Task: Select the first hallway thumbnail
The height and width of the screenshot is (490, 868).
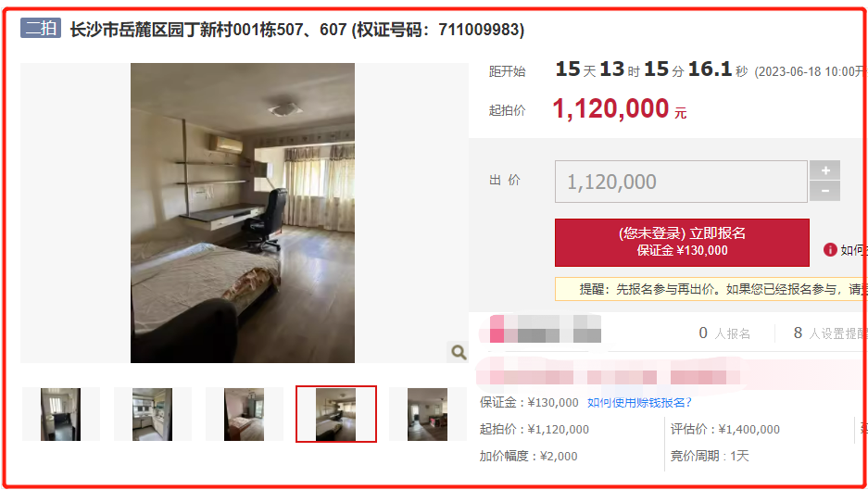Action: (x=61, y=414)
